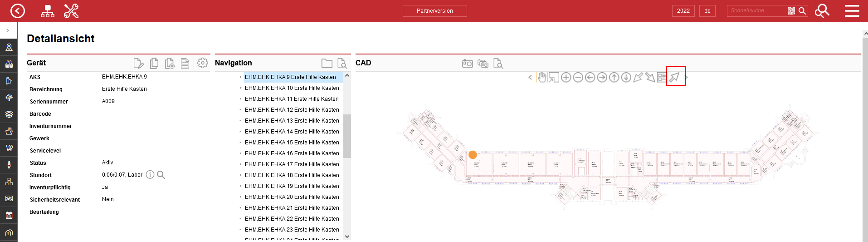The height and width of the screenshot is (242, 868).
Task: Open the shopping cart sidebar module
Action: coord(9,148)
